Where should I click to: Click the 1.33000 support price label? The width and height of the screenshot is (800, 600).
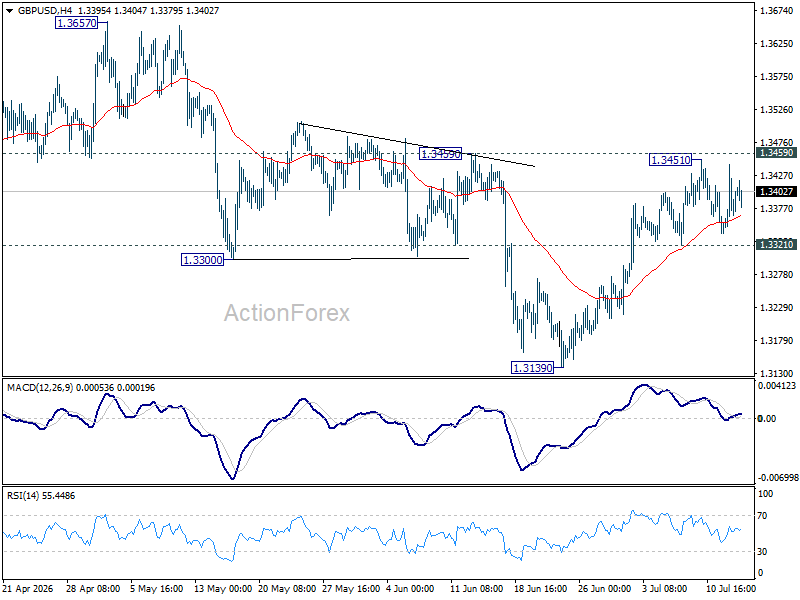tap(203, 260)
